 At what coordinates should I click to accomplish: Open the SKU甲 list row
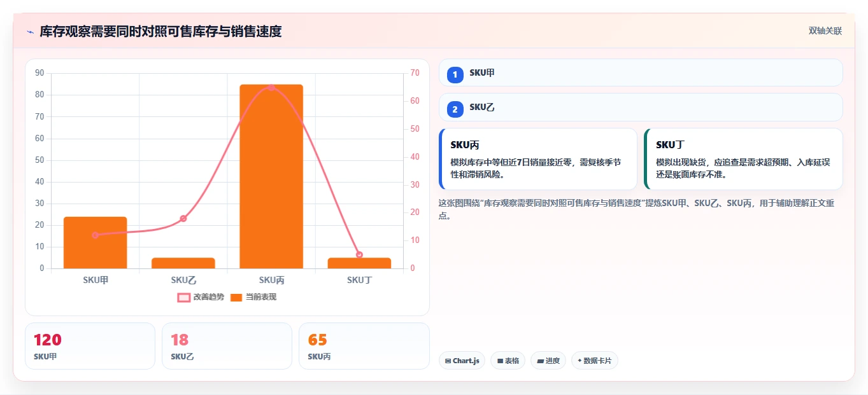click(x=641, y=73)
